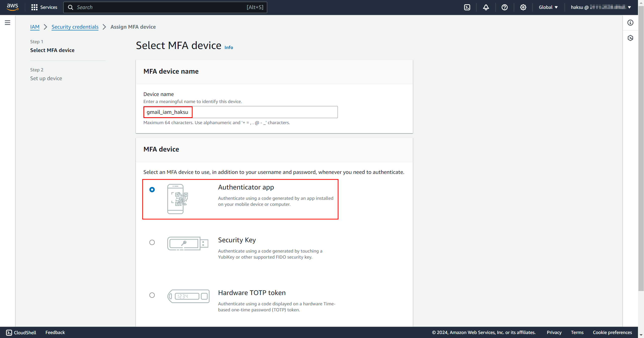644x338 pixels.
Task: Click the AWS search box
Action: [165, 7]
